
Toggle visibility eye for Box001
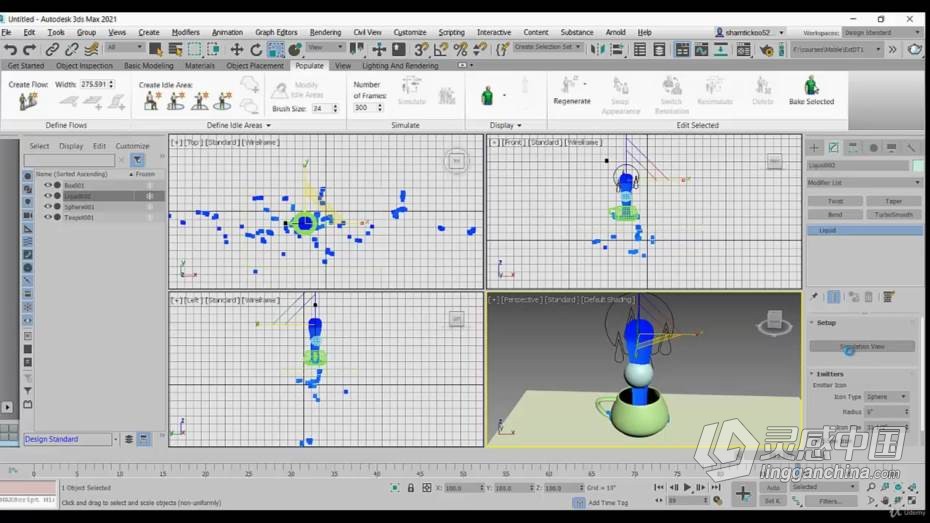[47, 185]
